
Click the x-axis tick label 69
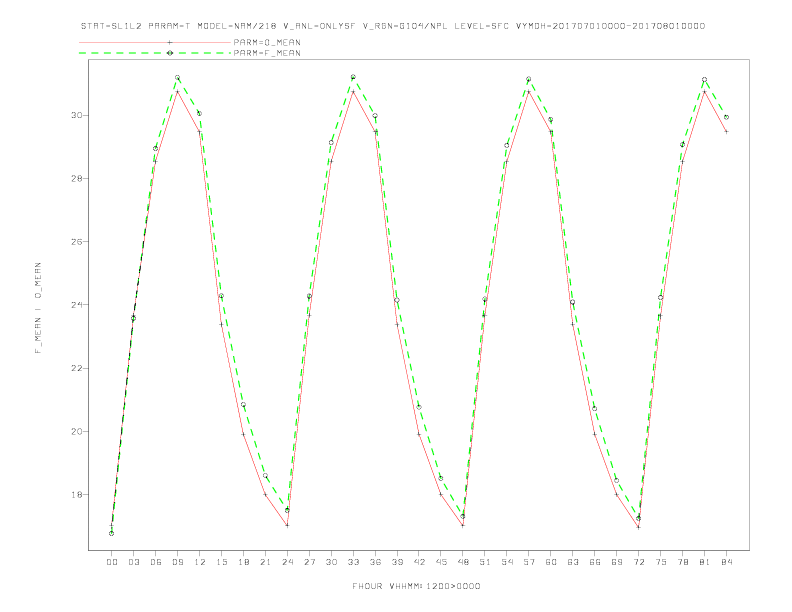(617, 562)
